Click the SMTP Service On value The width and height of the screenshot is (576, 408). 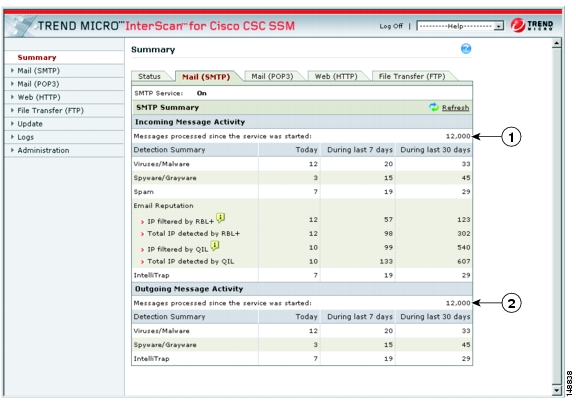pyautogui.click(x=202, y=93)
